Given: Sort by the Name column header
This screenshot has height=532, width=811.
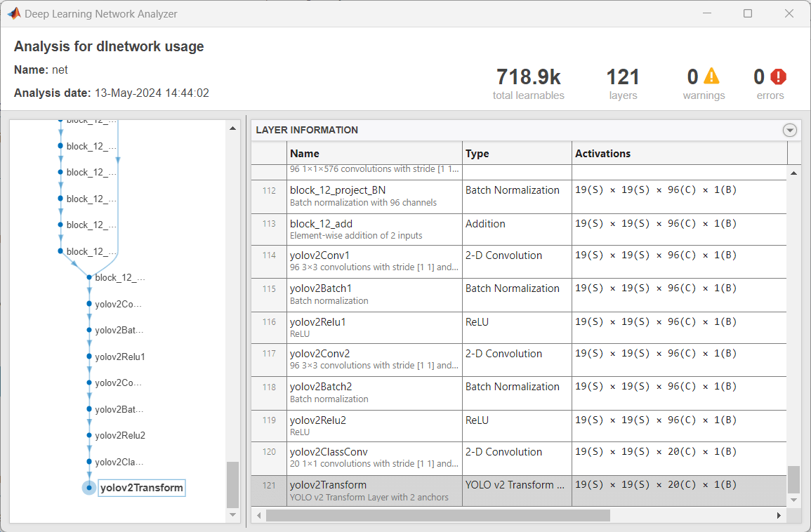Looking at the screenshot, I should point(375,153).
